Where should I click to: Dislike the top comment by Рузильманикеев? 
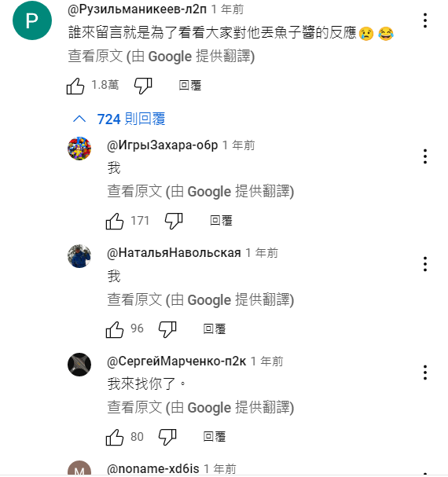[143, 86]
